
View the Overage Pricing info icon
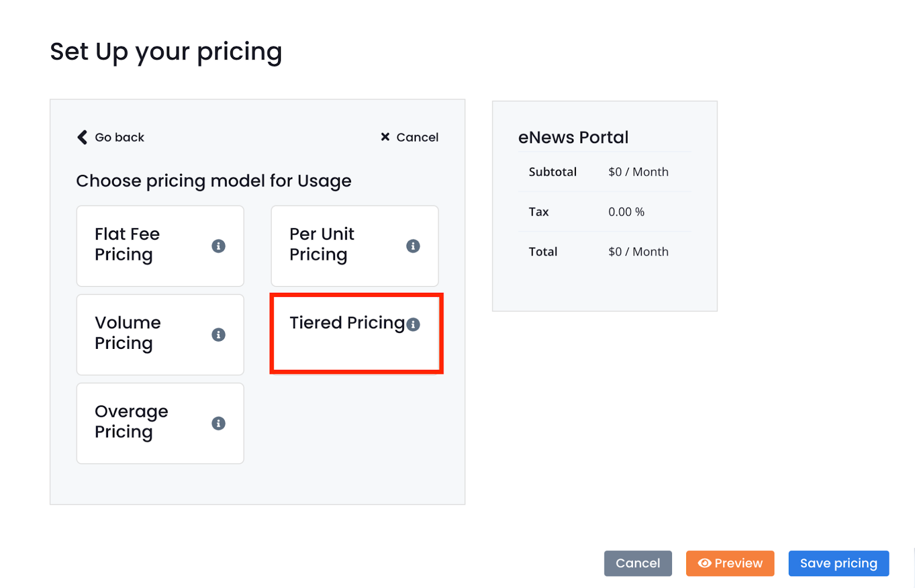tap(218, 423)
